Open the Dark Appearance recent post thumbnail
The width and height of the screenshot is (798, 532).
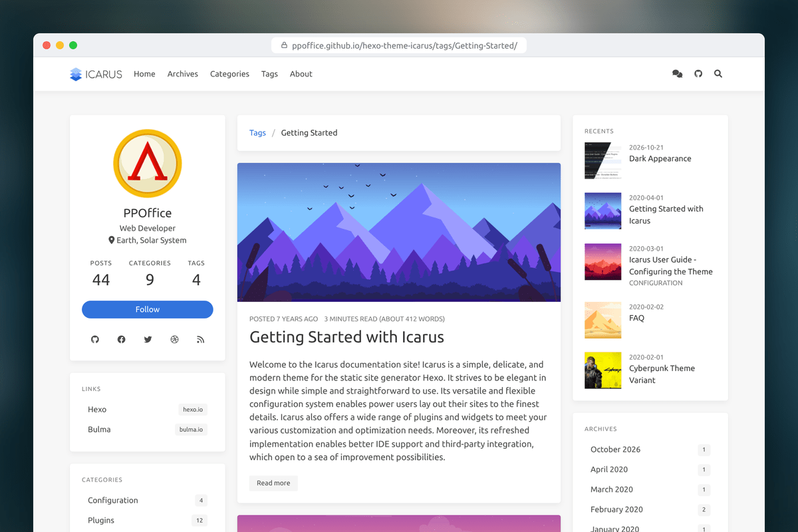pos(603,161)
